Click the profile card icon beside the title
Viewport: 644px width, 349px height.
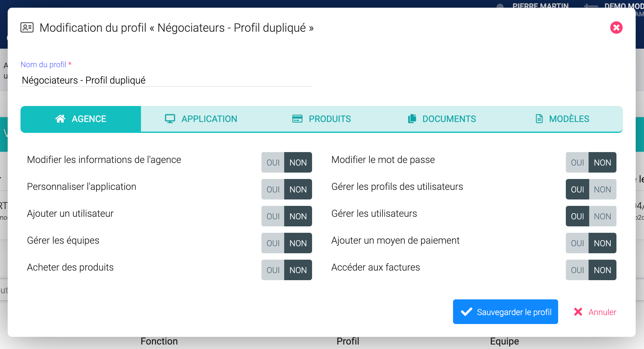(27, 28)
